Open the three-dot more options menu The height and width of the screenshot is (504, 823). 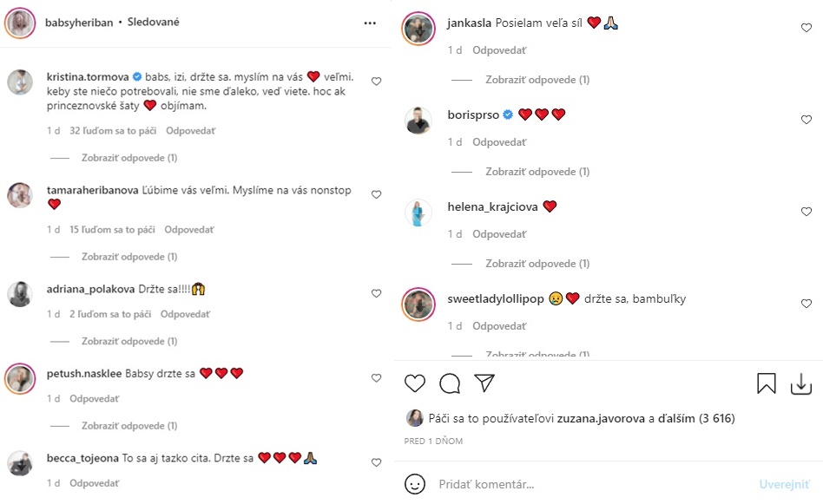[371, 23]
